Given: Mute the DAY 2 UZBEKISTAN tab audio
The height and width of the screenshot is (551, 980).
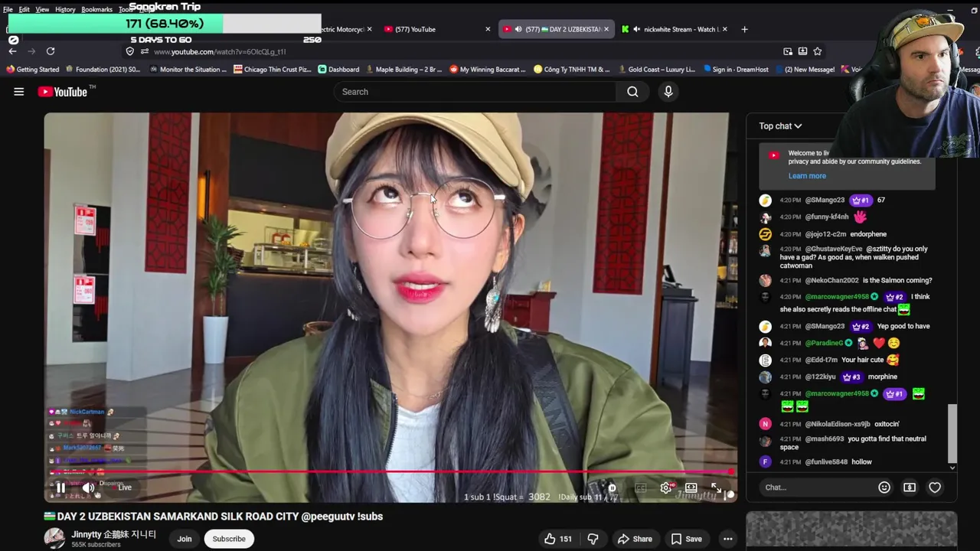Looking at the screenshot, I should click(518, 29).
